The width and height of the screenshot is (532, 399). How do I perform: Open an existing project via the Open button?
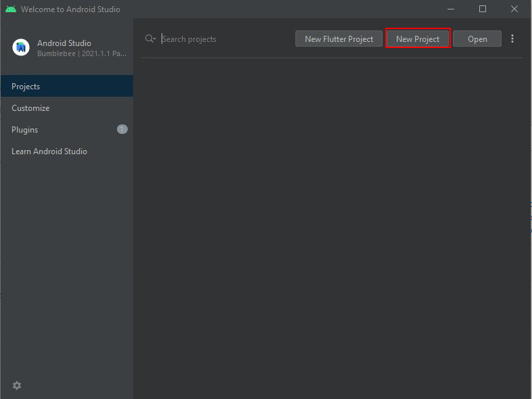pyautogui.click(x=477, y=39)
